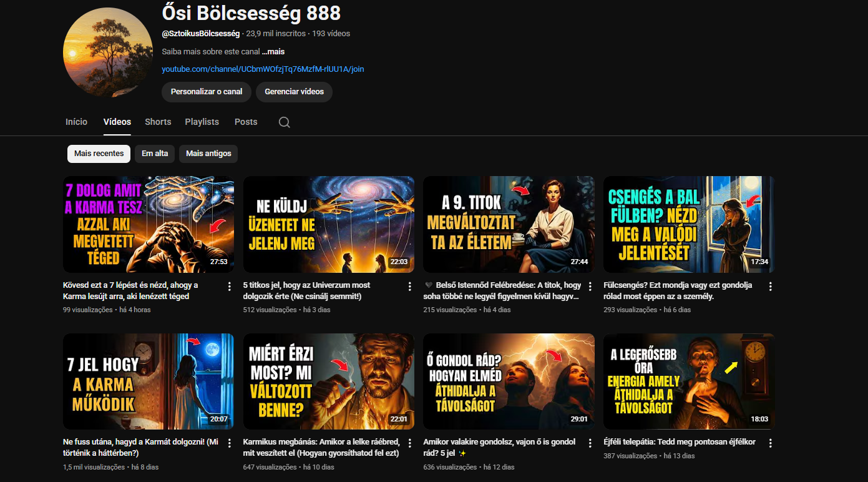Image resolution: width=868 pixels, height=482 pixels.
Task: Click '1,5 mil visualizações • há 8 dias' text
Action: (x=110, y=467)
